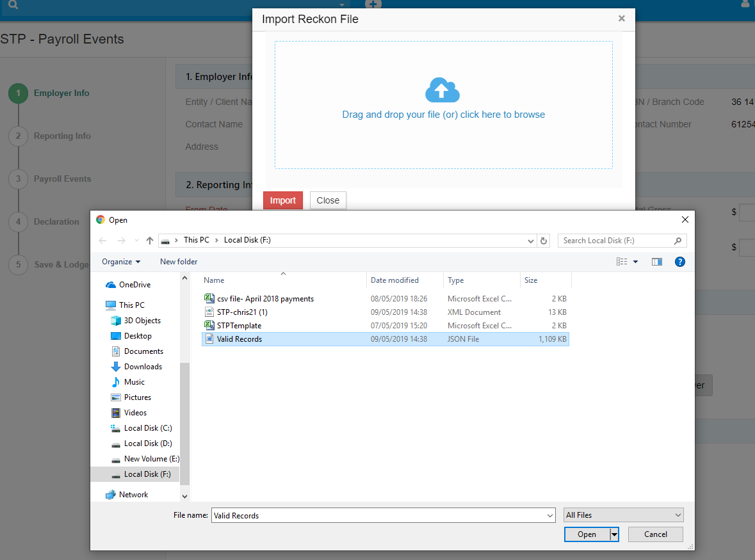Click the Search Local Disk (F:) box
The image size is (755, 560).
pyautogui.click(x=616, y=241)
